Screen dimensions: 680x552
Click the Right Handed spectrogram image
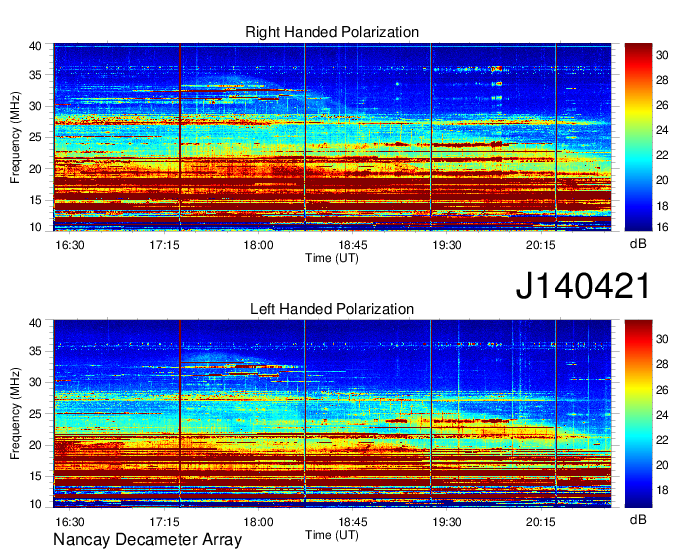click(332, 137)
